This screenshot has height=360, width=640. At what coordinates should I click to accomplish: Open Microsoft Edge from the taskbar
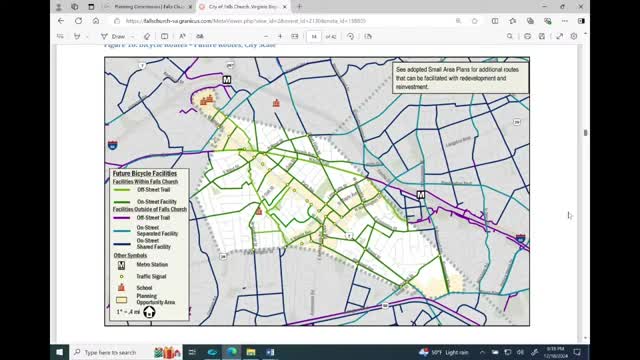click(232, 352)
